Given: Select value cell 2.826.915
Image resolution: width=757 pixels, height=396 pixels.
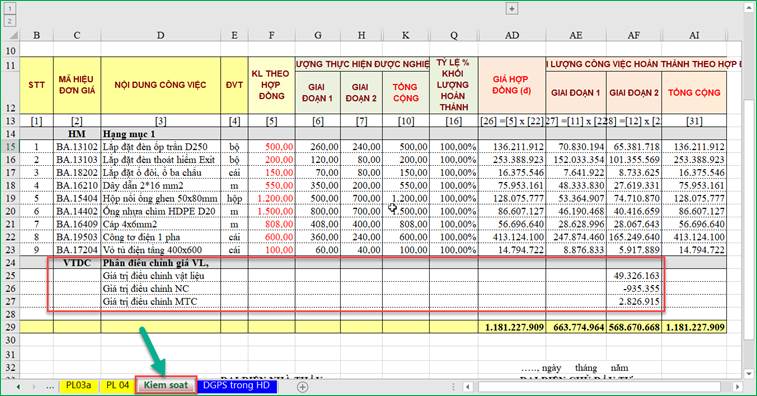Looking at the screenshot, I should (x=634, y=301).
